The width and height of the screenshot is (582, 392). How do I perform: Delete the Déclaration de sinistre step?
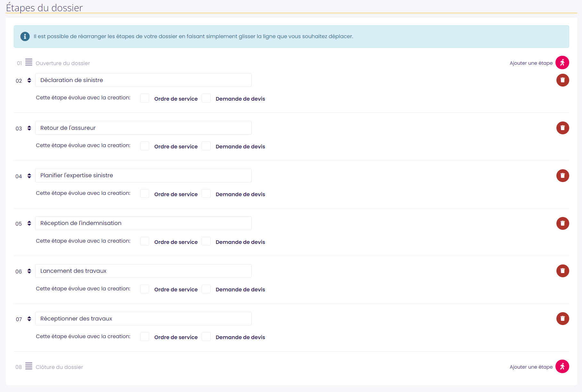tap(562, 80)
